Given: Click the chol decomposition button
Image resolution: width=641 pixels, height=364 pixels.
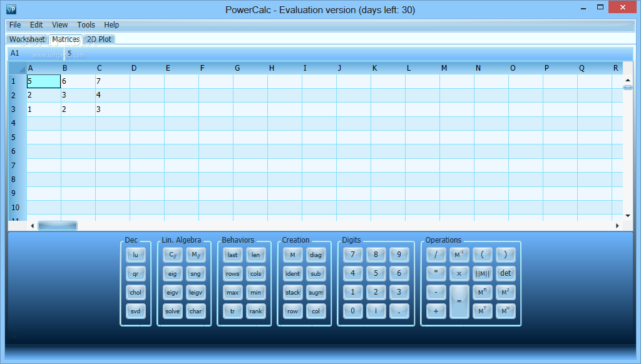Looking at the screenshot, I should pyautogui.click(x=135, y=293).
